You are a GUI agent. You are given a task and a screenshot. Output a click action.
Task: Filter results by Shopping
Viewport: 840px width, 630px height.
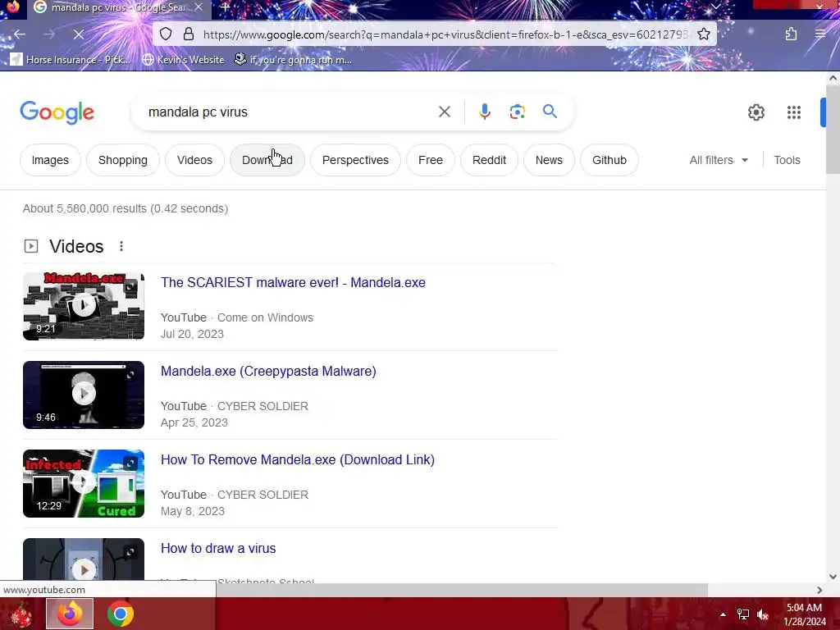(x=123, y=160)
